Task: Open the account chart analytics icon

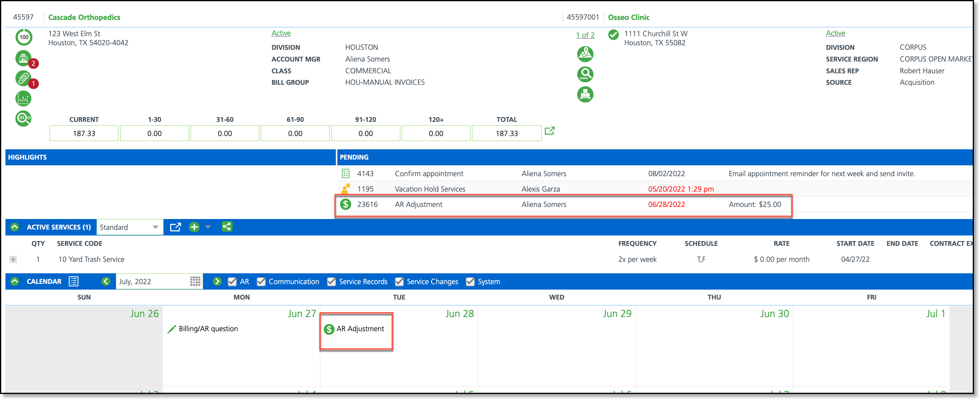Action: (23, 99)
